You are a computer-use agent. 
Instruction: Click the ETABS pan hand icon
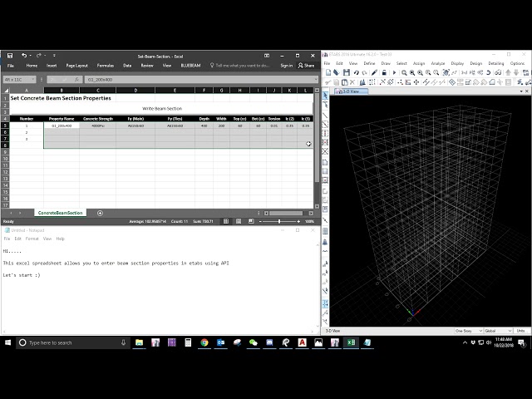click(446, 72)
